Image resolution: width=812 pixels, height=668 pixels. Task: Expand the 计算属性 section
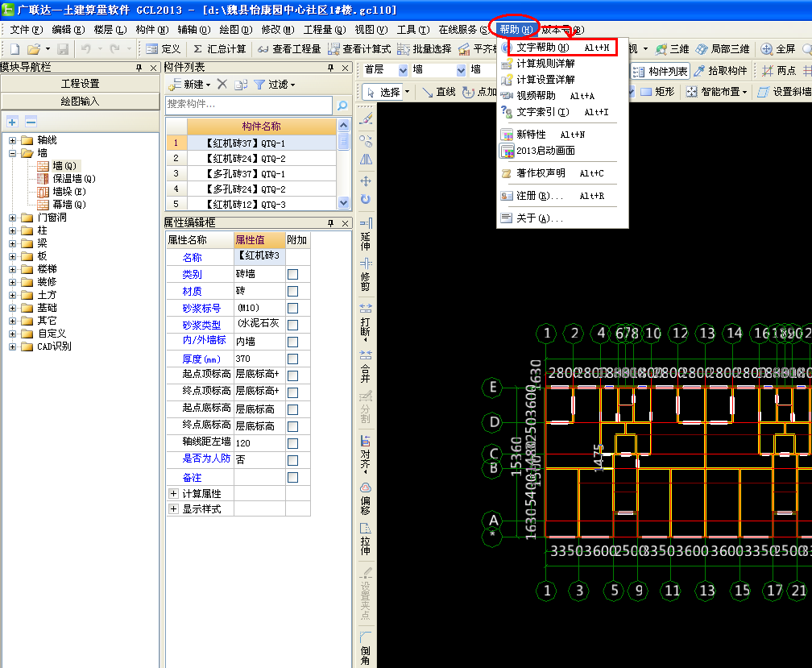click(173, 493)
